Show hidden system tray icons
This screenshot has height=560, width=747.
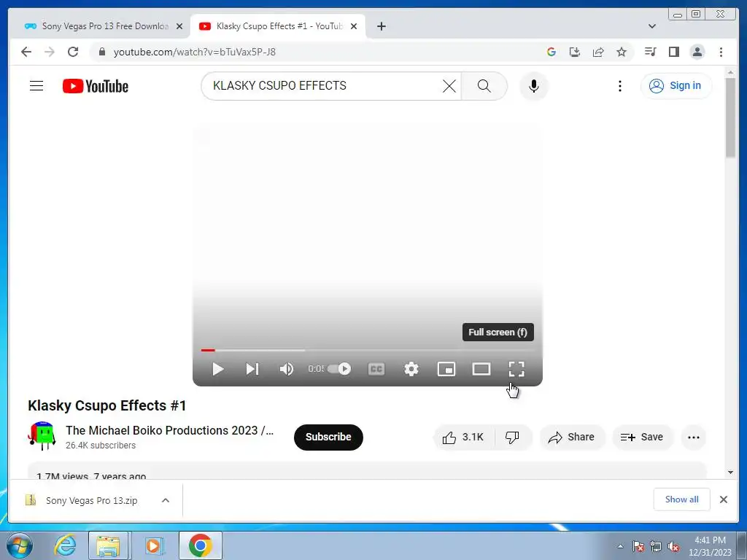pos(620,546)
